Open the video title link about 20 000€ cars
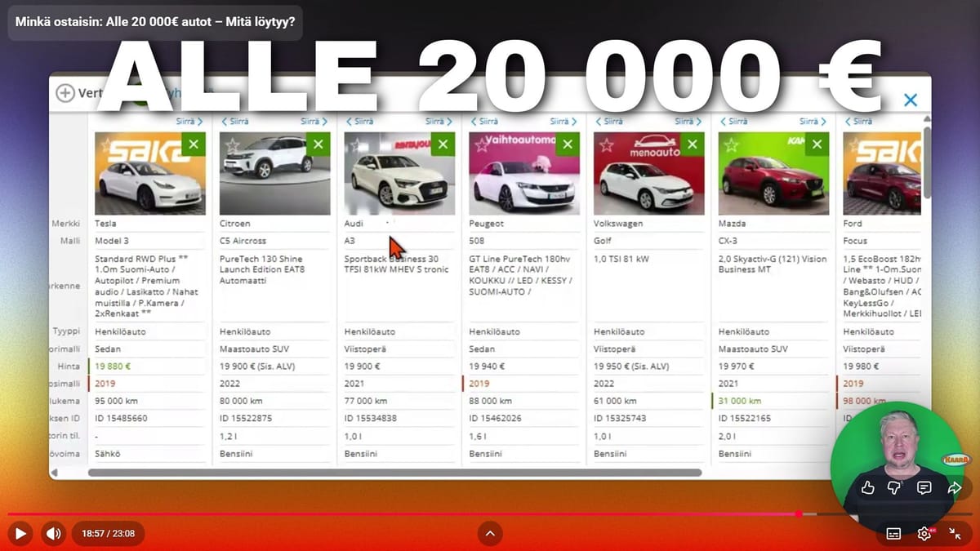Screen dimensions: 980x551 (155, 24)
